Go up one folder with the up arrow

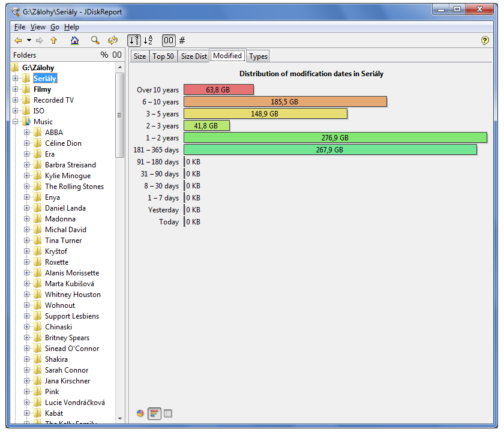(53, 40)
